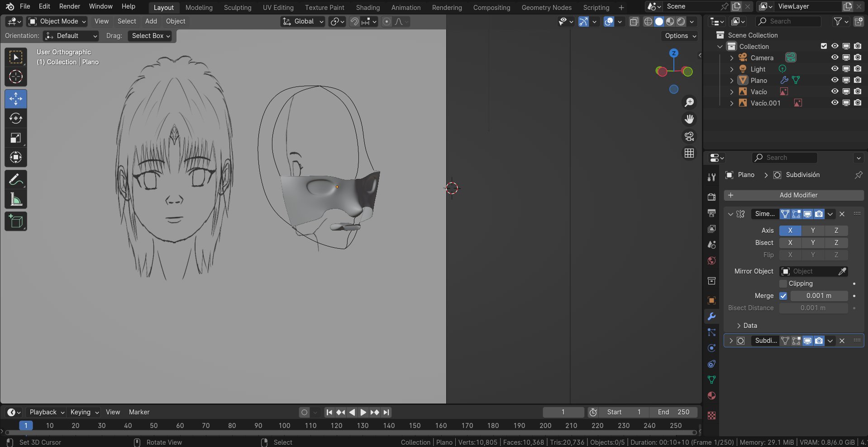Toggle visibility eye for Plano
Image resolution: width=868 pixels, height=447 pixels.
[x=835, y=80]
